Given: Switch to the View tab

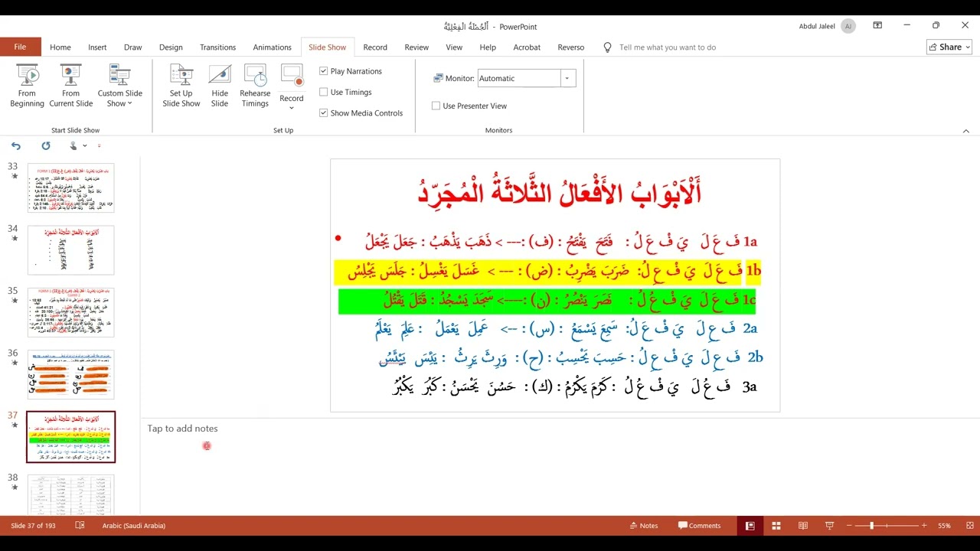Looking at the screenshot, I should 454,47.
